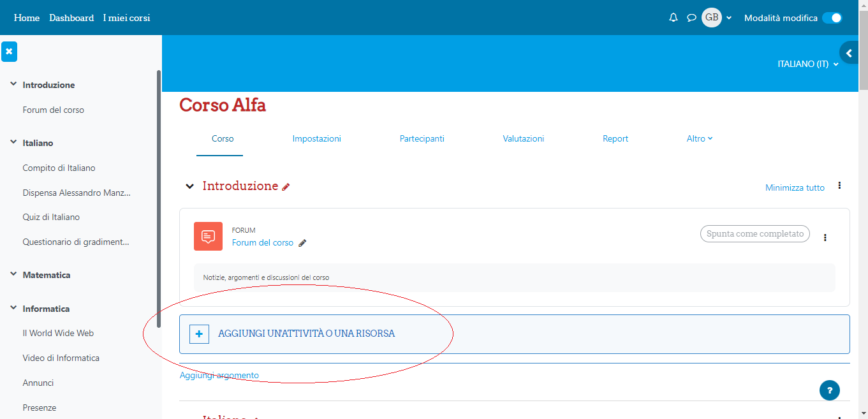Click Minimizza tutto link

(795, 187)
